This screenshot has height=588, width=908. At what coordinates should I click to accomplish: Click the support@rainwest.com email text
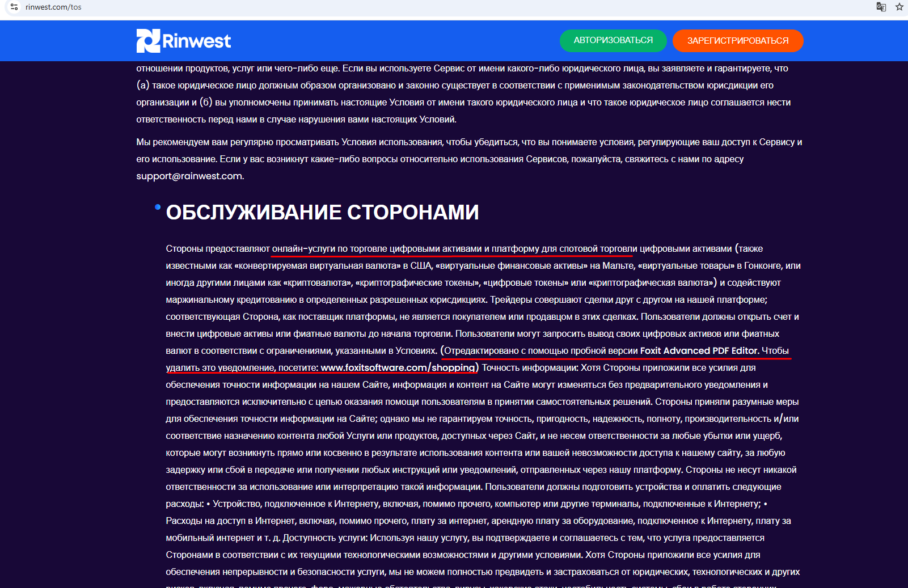point(190,176)
